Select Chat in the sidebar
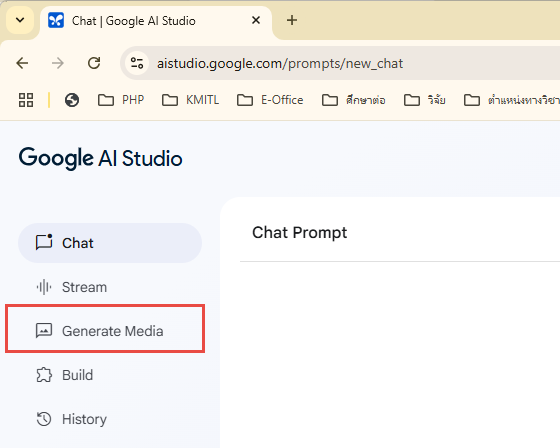560x448 pixels. 110,243
